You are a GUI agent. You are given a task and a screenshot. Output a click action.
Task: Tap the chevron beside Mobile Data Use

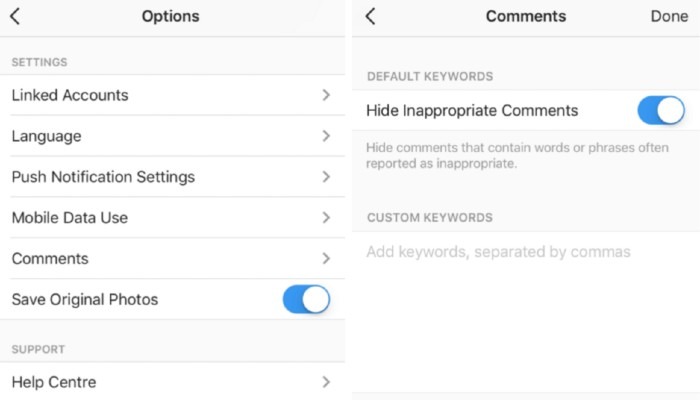tap(326, 217)
